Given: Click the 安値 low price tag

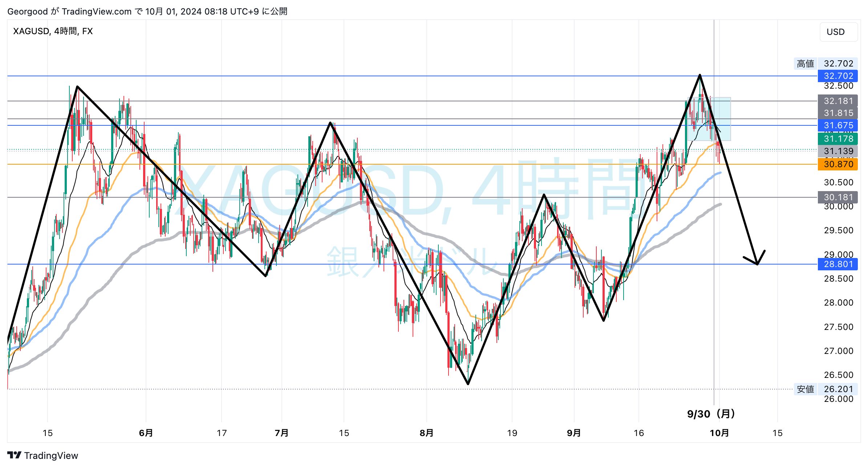Looking at the screenshot, I should [x=805, y=389].
